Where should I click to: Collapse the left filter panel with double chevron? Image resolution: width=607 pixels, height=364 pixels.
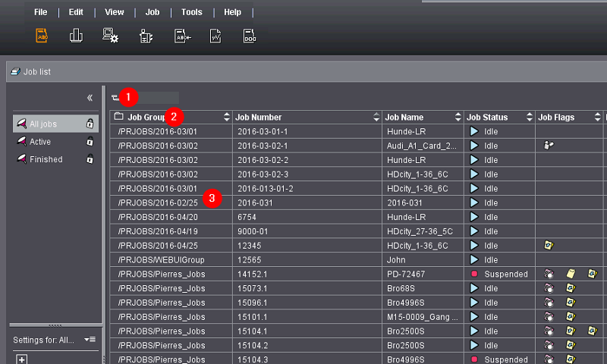[x=90, y=98]
